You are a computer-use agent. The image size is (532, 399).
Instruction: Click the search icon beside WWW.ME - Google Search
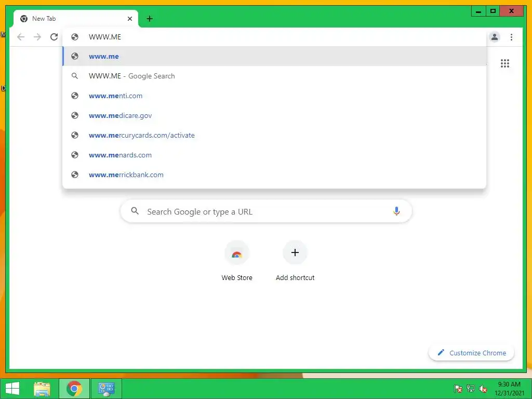pyautogui.click(x=75, y=76)
